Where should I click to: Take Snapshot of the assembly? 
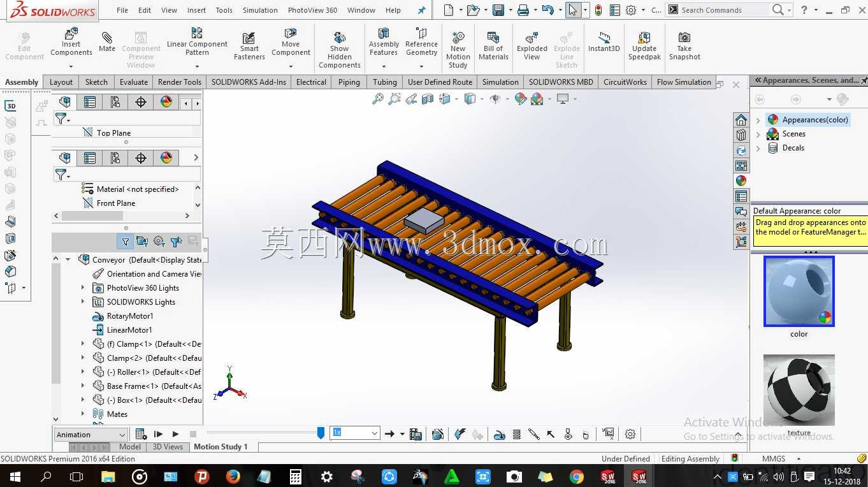tap(684, 46)
